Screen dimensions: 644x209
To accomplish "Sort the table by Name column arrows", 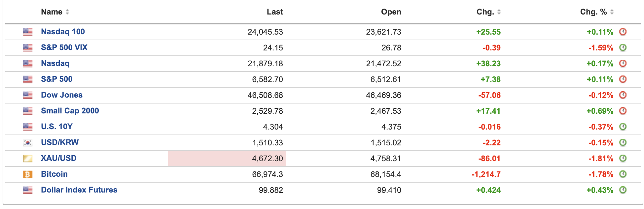I will pyautogui.click(x=67, y=12).
